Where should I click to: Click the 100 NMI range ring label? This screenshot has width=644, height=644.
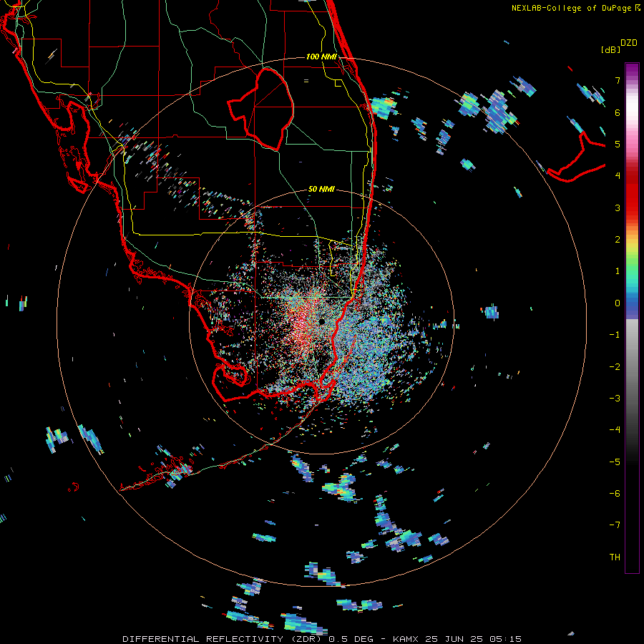point(321,57)
